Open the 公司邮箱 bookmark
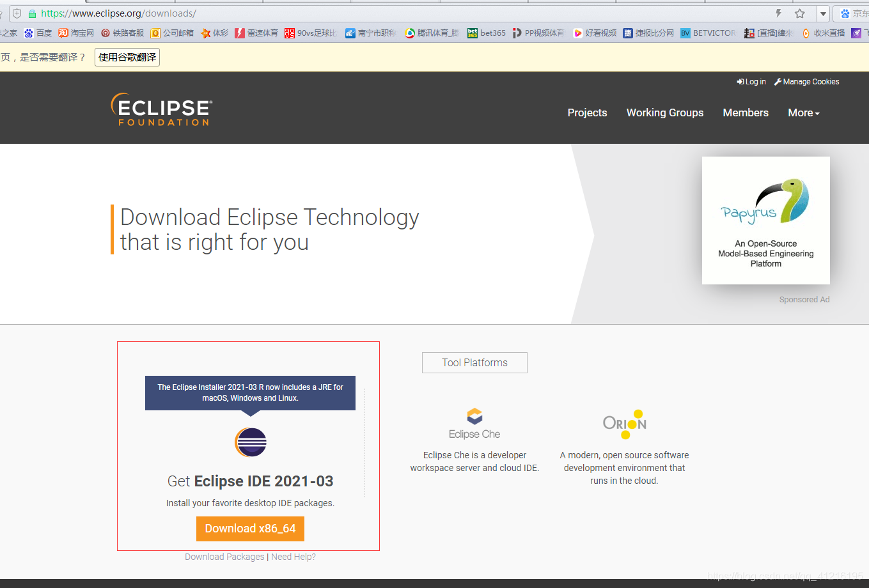Image resolution: width=869 pixels, height=588 pixels. coord(172,33)
